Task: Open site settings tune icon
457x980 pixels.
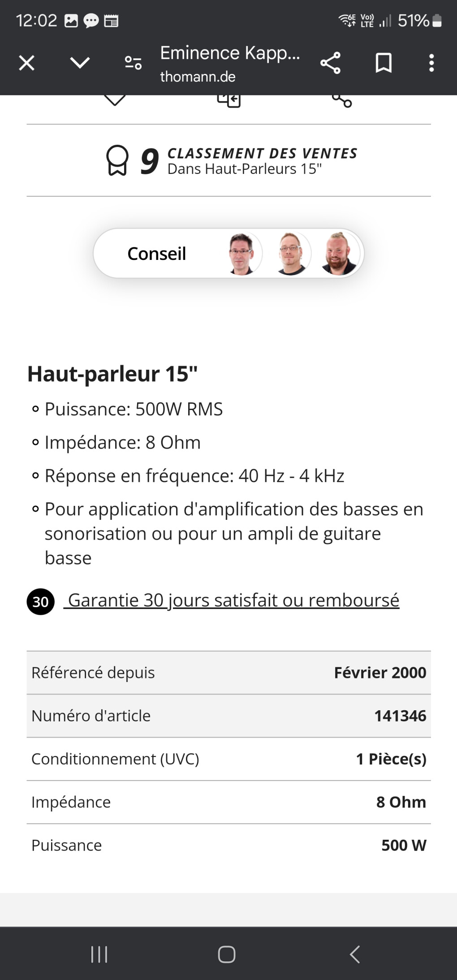Action: [133, 63]
